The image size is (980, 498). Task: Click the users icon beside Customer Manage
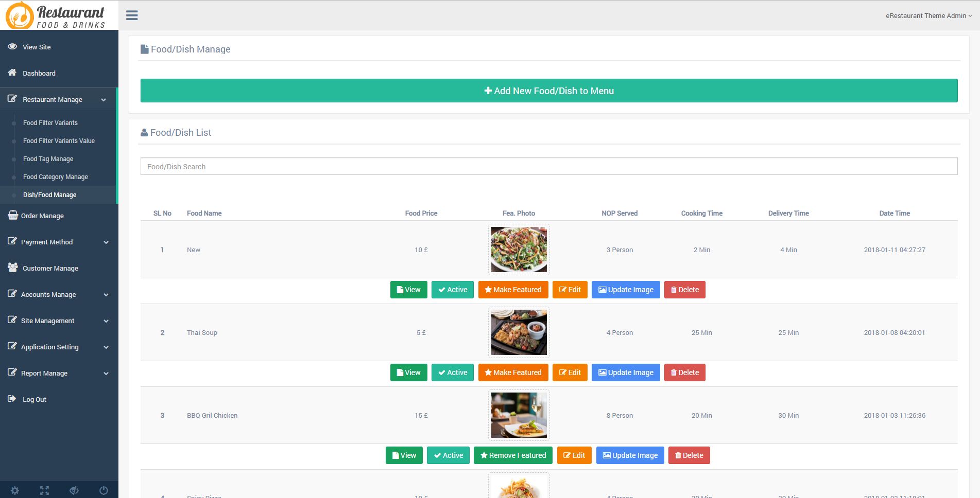click(x=13, y=268)
